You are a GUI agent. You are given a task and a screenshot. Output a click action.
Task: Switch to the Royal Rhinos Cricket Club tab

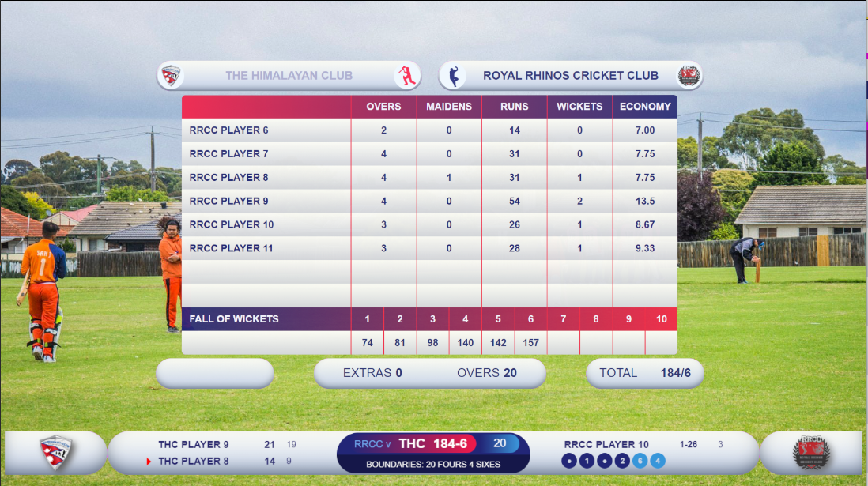click(571, 75)
